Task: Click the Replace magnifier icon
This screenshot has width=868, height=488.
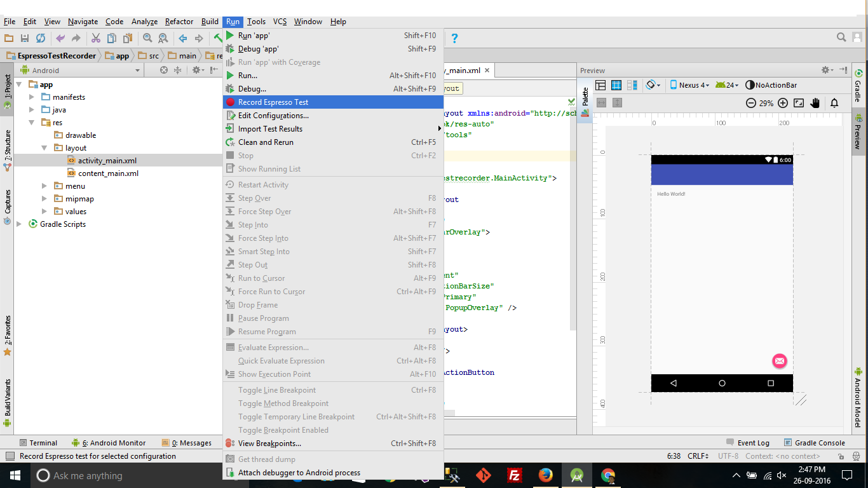Action: [163, 38]
